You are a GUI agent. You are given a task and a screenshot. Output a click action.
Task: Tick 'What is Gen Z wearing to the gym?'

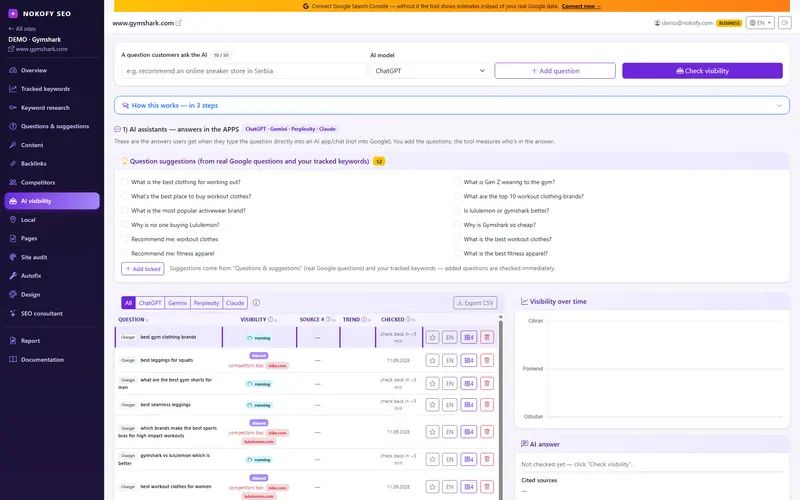(x=457, y=182)
